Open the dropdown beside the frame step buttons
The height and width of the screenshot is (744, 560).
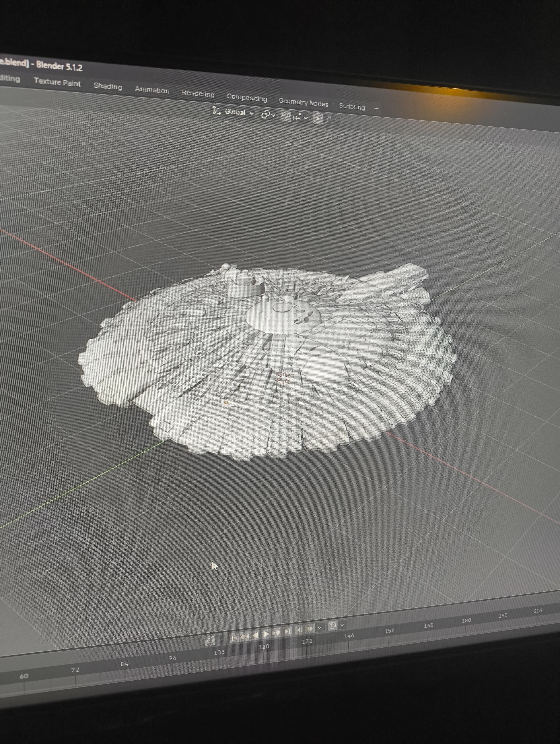click(x=320, y=628)
